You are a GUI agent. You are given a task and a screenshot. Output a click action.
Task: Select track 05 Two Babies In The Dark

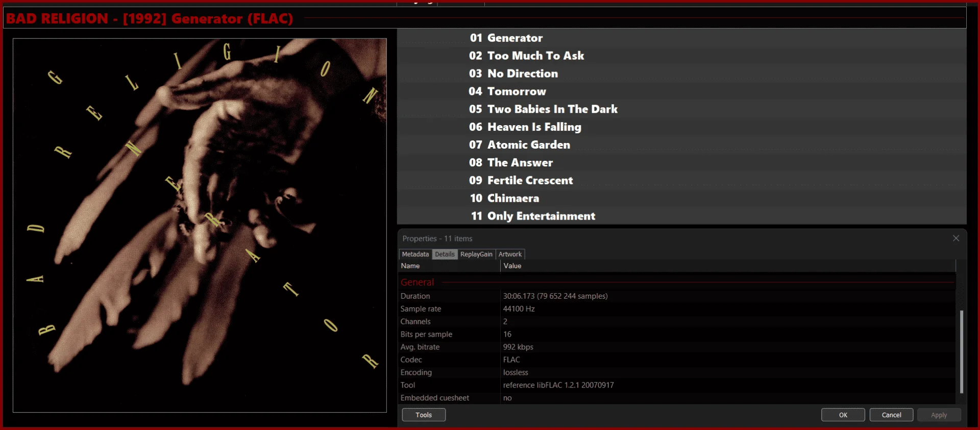tap(682, 109)
